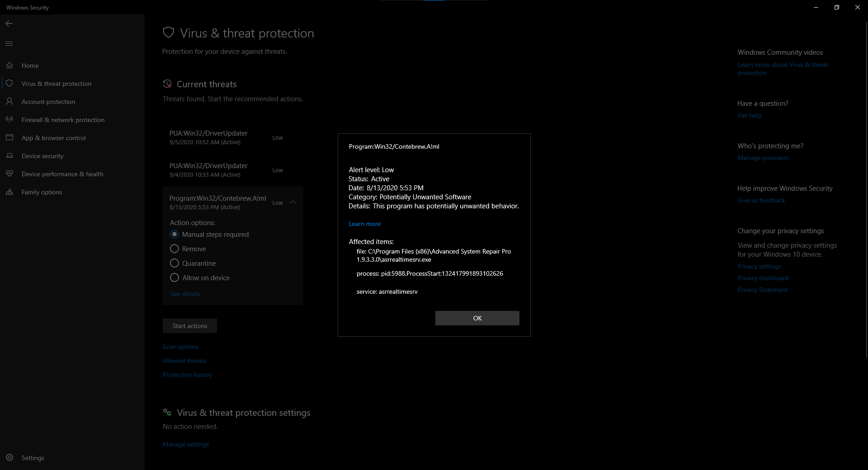Click the Date: 8/13/2020 5:53 PM line
Viewport: 868px width, 470px height.
pyautogui.click(x=386, y=188)
